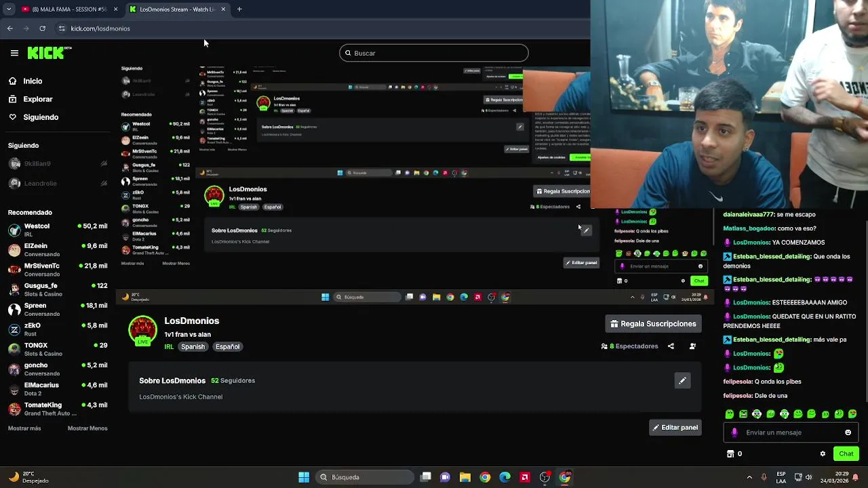Open chat settings gear icon

click(823, 454)
